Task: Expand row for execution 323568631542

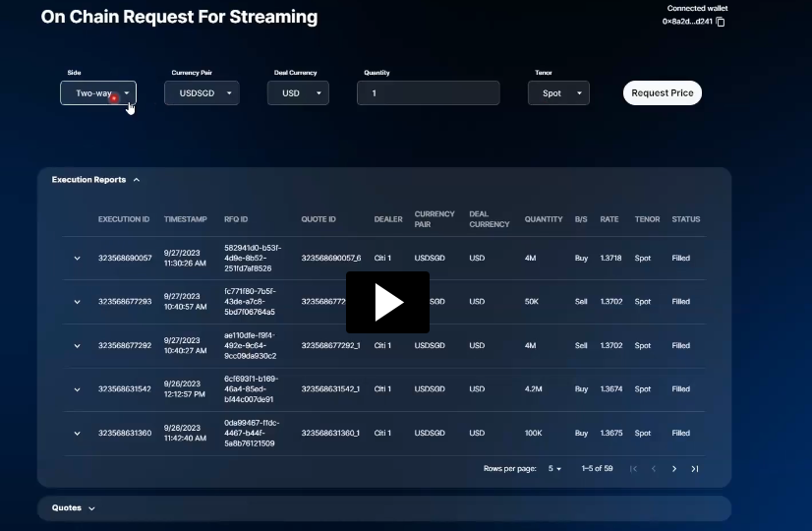Action: pyautogui.click(x=77, y=389)
